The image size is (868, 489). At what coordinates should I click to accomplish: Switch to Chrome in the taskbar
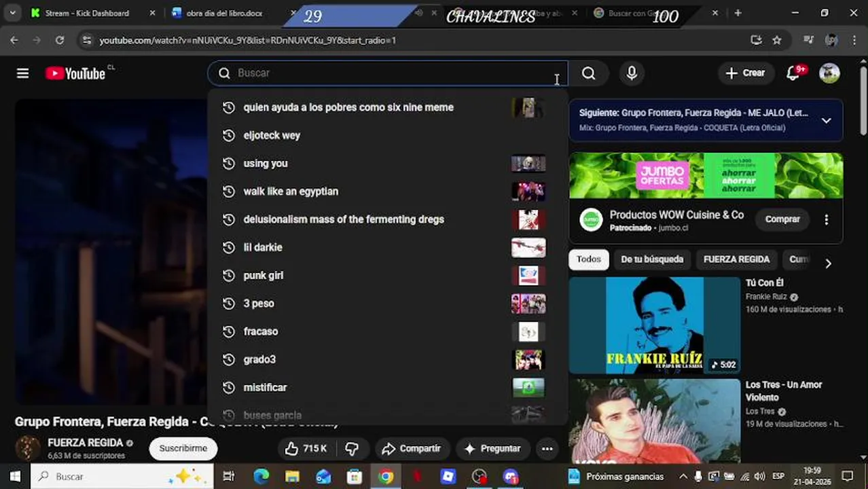click(x=386, y=476)
